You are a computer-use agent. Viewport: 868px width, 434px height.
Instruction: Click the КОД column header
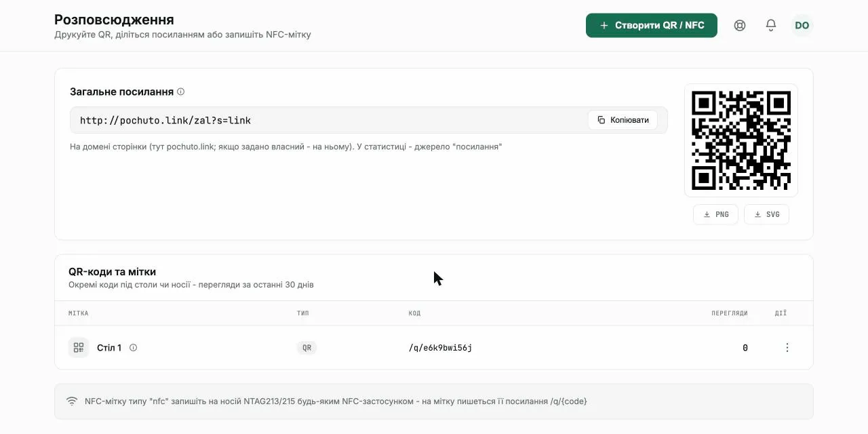414,313
